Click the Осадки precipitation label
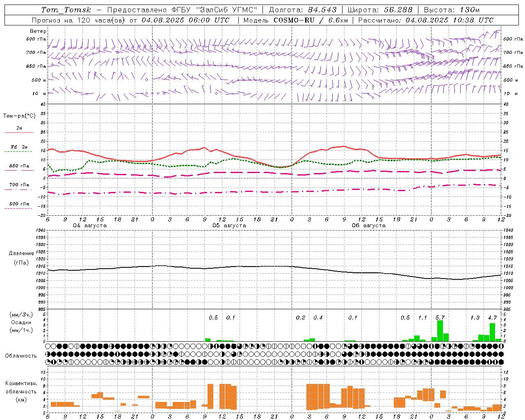 tap(21, 322)
